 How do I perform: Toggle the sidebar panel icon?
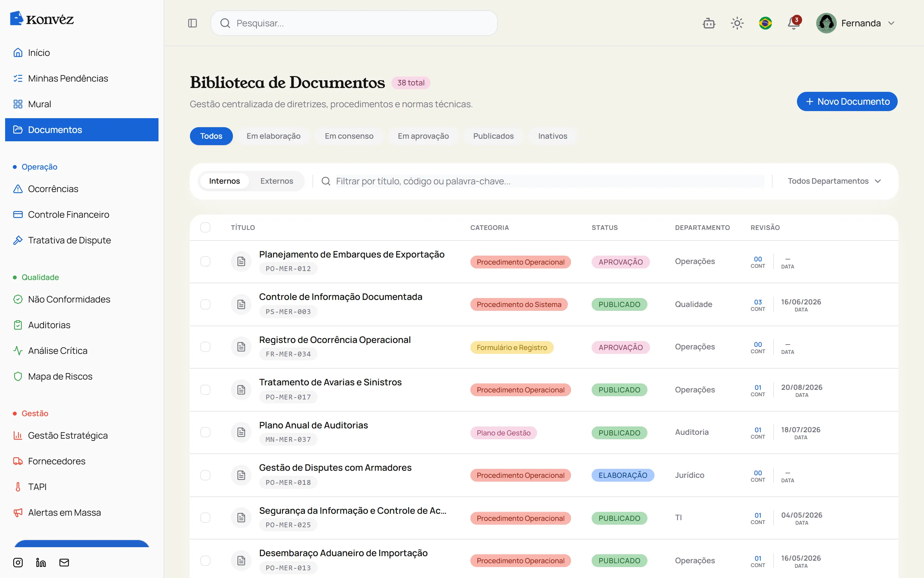[x=193, y=23]
